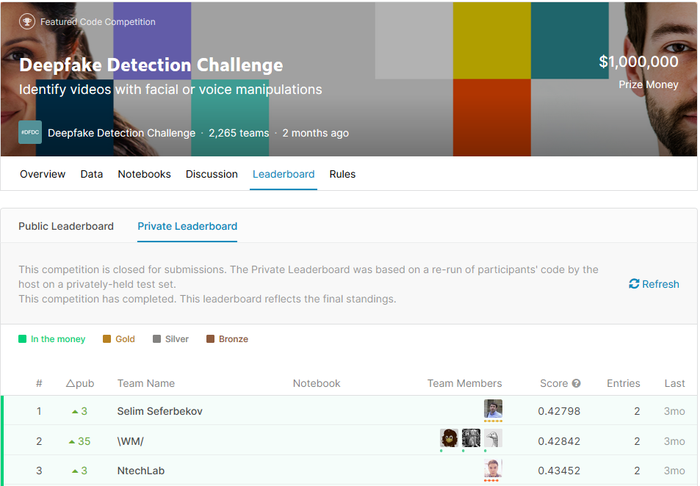
Task: Click the Δpub column header
Action: click(80, 383)
